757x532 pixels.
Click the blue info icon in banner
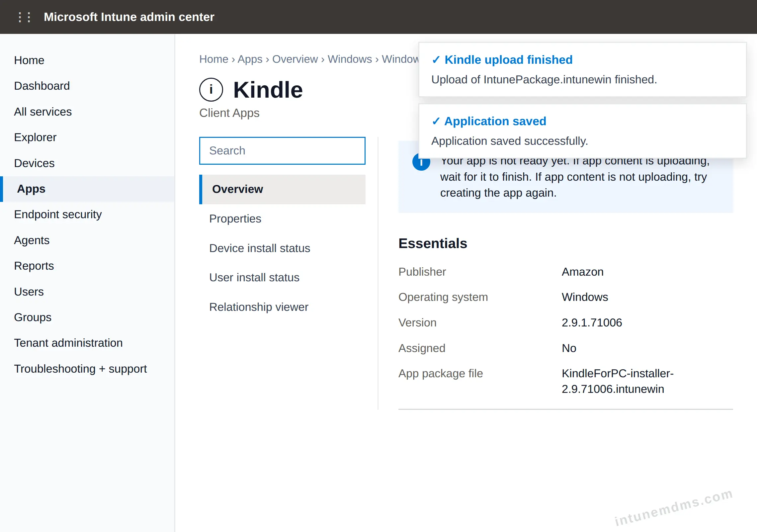(x=421, y=162)
